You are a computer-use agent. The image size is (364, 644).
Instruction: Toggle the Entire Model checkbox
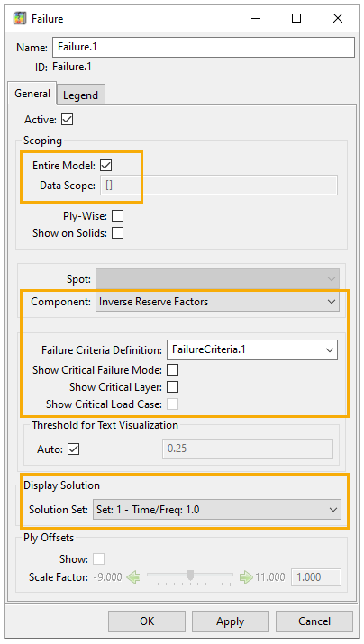click(106, 165)
